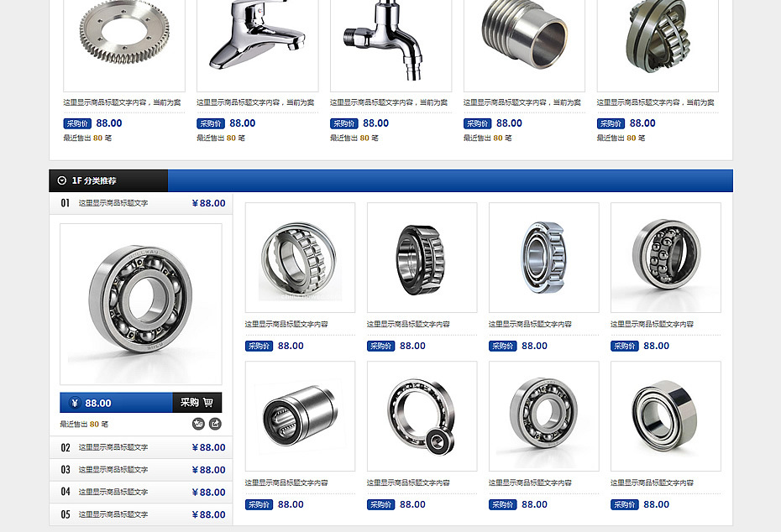Open the threaded pipe fitting thumbnail
Image resolution: width=781 pixels, height=532 pixels.
coord(525,45)
